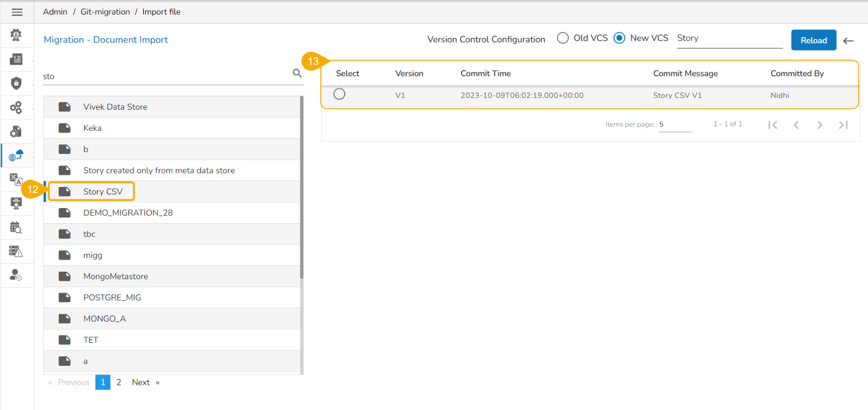Select the New VCS radio button
Screen dimensions: 868x410
[619, 38]
